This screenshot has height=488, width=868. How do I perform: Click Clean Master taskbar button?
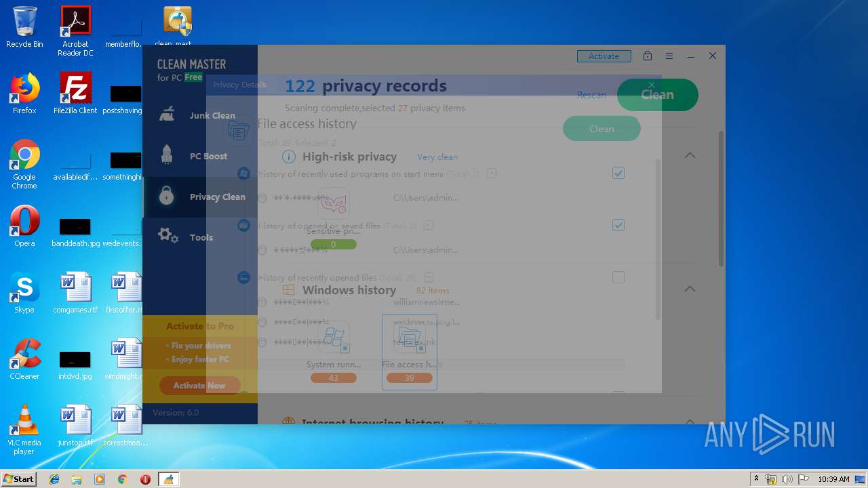click(168, 479)
